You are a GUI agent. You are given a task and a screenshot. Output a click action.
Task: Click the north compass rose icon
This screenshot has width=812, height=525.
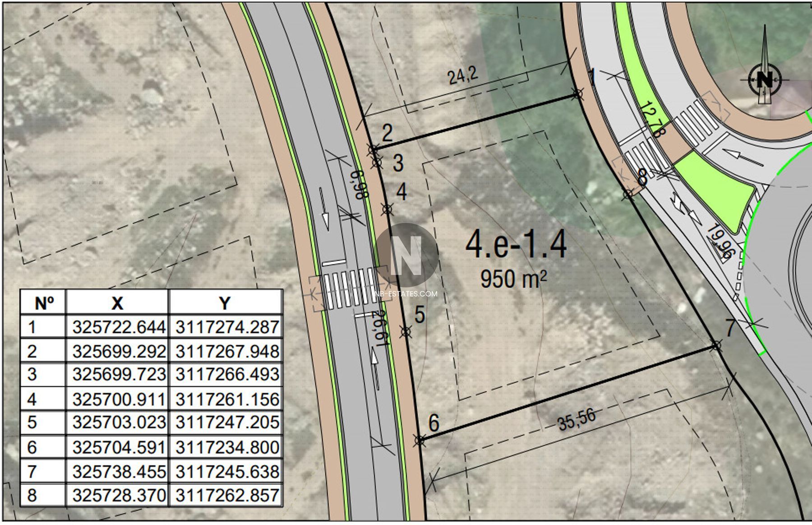coord(765,79)
